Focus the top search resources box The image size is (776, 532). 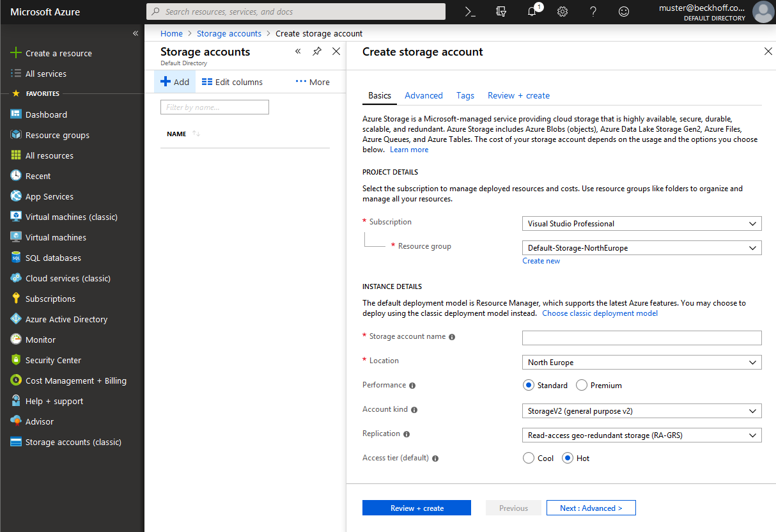(x=296, y=12)
